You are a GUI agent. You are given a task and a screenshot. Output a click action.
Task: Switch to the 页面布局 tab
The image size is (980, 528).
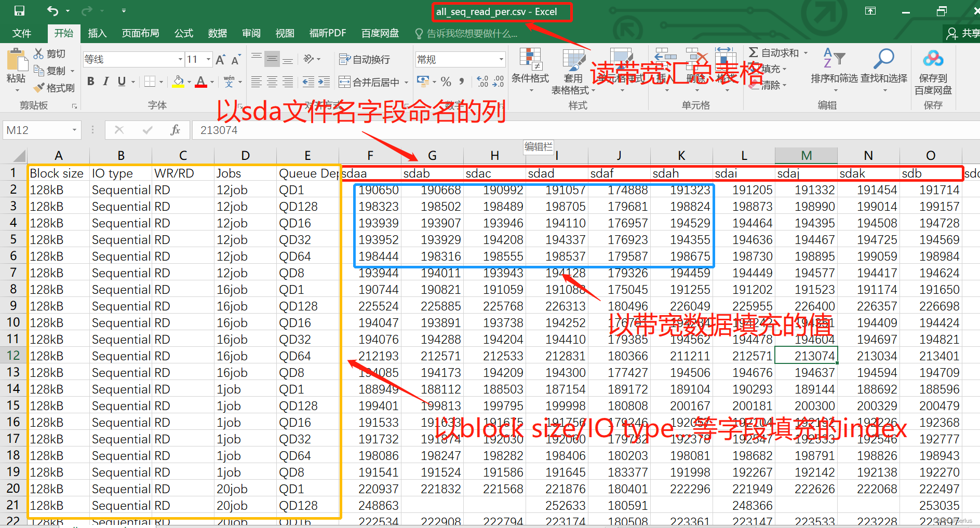(140, 33)
